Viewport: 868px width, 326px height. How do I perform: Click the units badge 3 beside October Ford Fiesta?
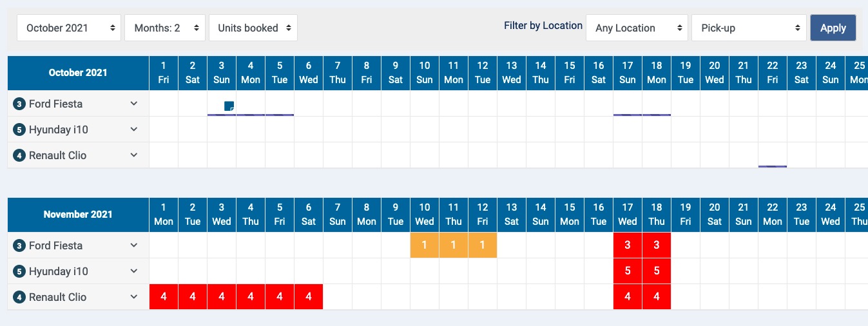(x=19, y=104)
